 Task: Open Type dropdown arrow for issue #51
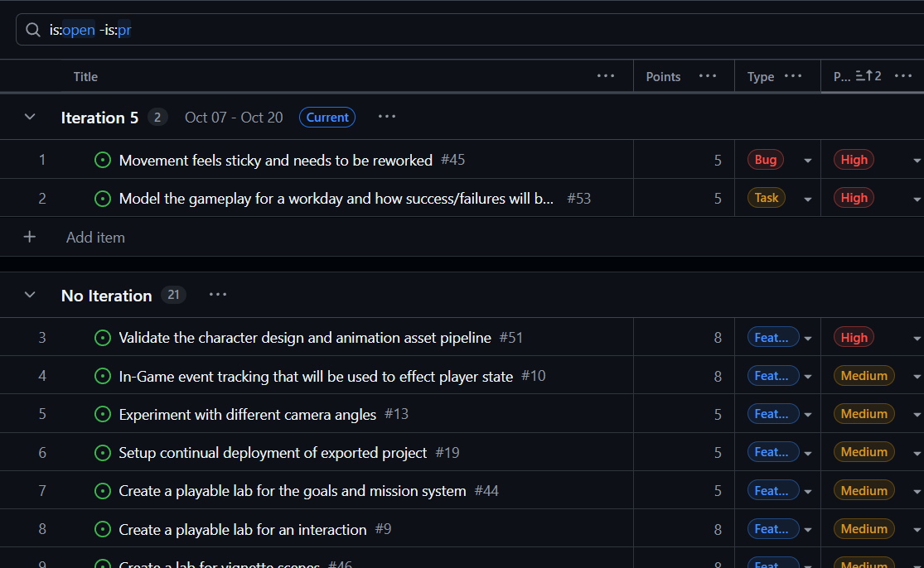click(808, 339)
